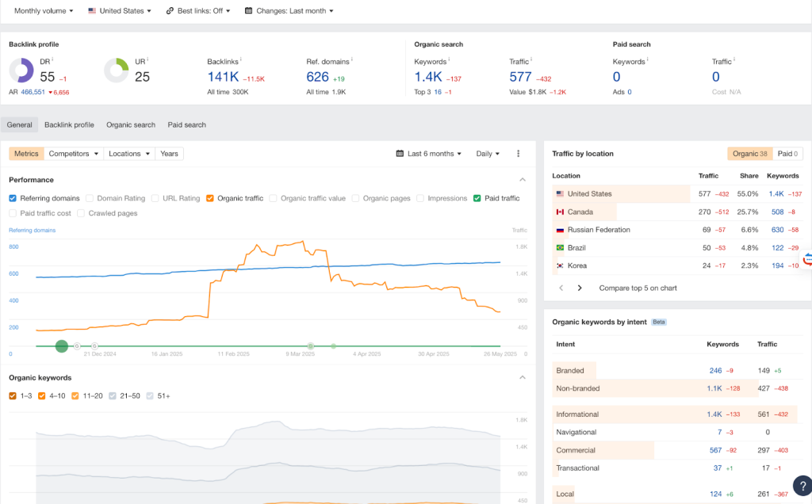This screenshot has height=504, width=812.
Task: Expand the Competitors dropdown
Action: click(x=74, y=154)
